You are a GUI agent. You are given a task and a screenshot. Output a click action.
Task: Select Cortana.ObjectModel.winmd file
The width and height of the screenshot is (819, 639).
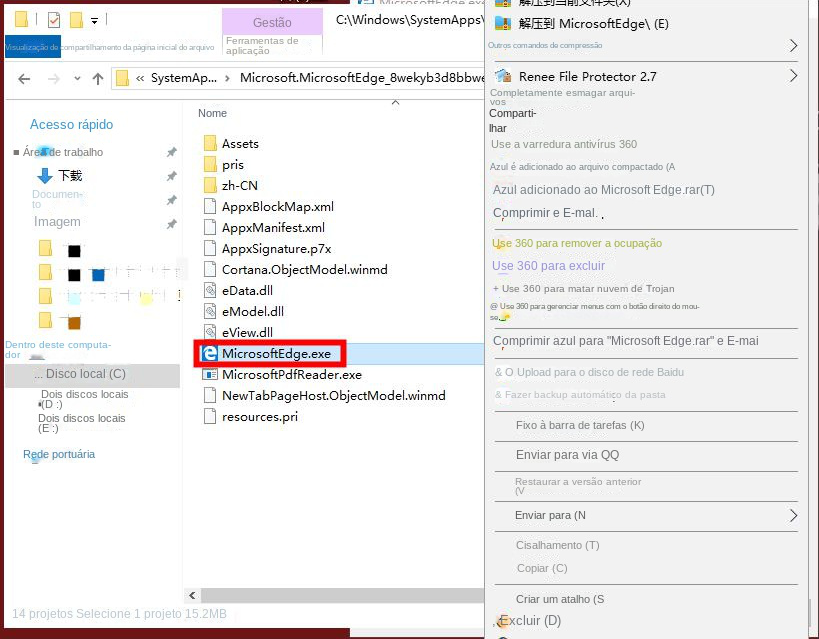[x=296, y=270]
